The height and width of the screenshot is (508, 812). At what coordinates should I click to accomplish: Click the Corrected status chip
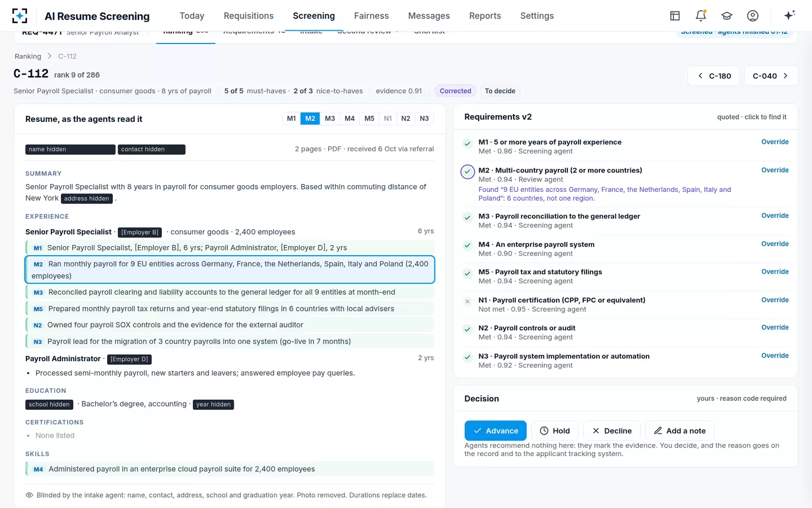pyautogui.click(x=456, y=91)
